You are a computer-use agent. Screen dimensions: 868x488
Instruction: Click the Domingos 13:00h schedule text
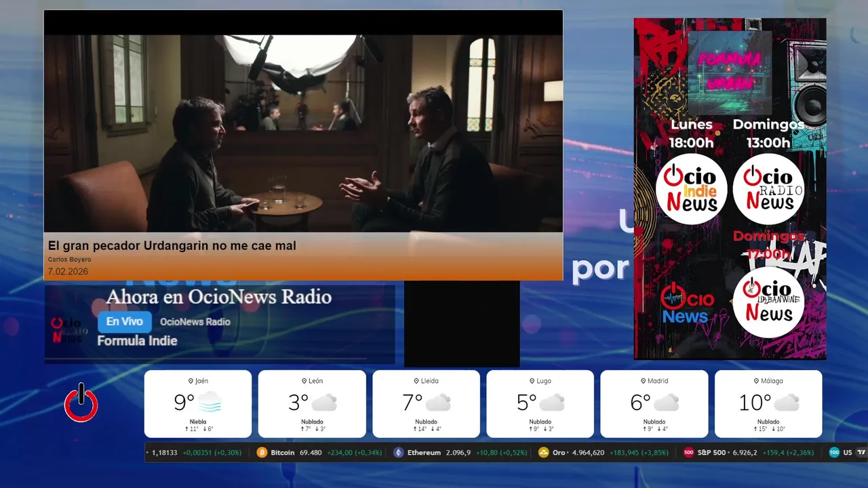point(768,134)
